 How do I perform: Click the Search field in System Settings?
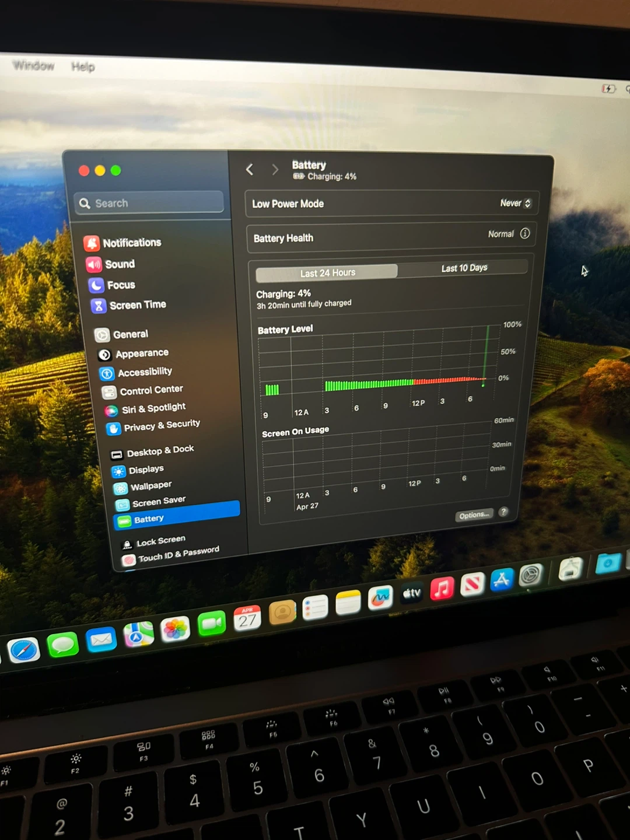coord(150,202)
